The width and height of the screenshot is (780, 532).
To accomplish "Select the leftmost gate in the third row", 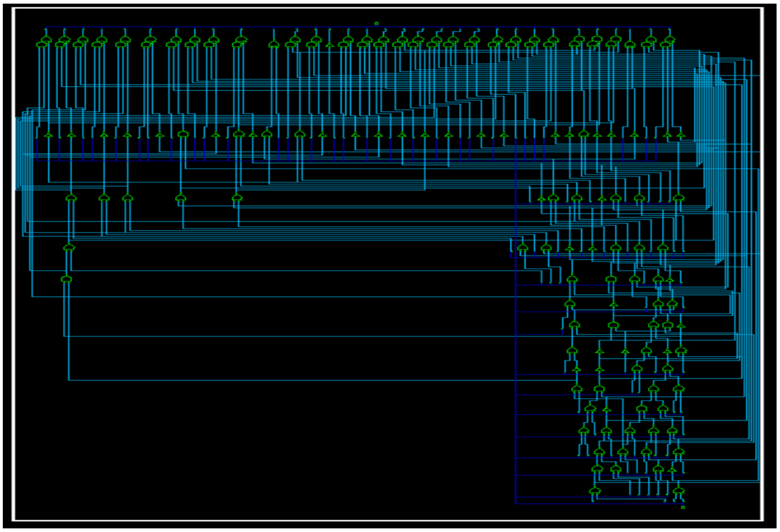I will tap(70, 198).
